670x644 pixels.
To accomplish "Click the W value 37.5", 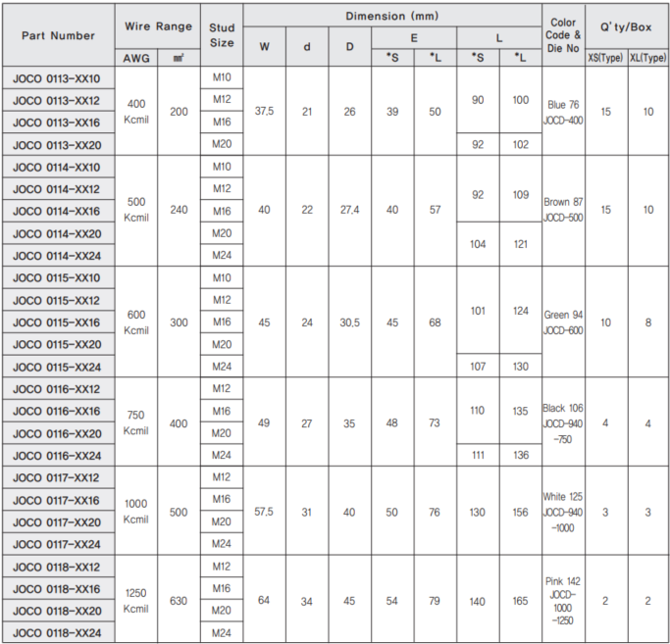I will click(264, 112).
